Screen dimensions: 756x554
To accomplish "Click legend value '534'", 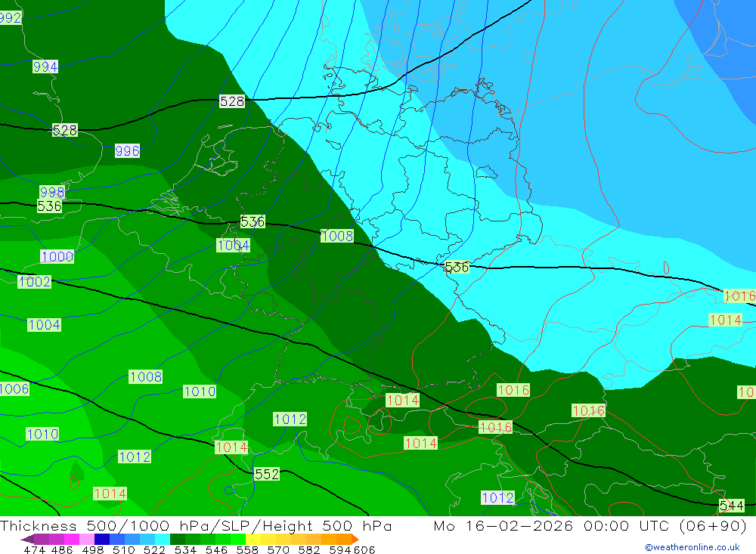I will click(x=185, y=549).
